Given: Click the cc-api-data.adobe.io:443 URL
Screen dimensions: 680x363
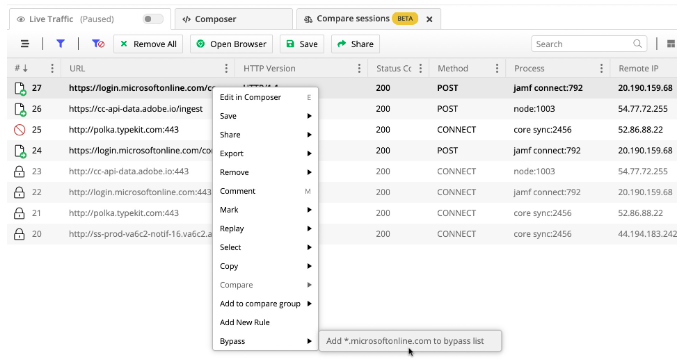Looking at the screenshot, I should click(128, 171).
